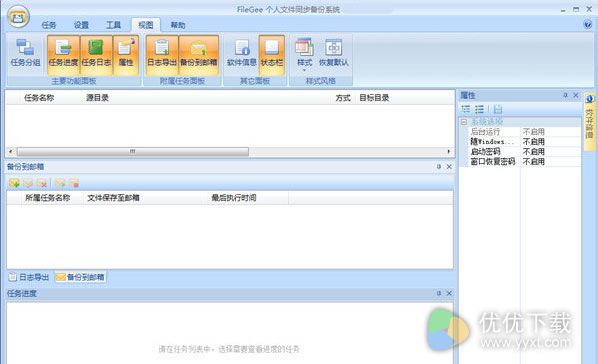Click the task list scrollbar left arrow
This screenshot has height=364, width=598.
(x=10, y=151)
